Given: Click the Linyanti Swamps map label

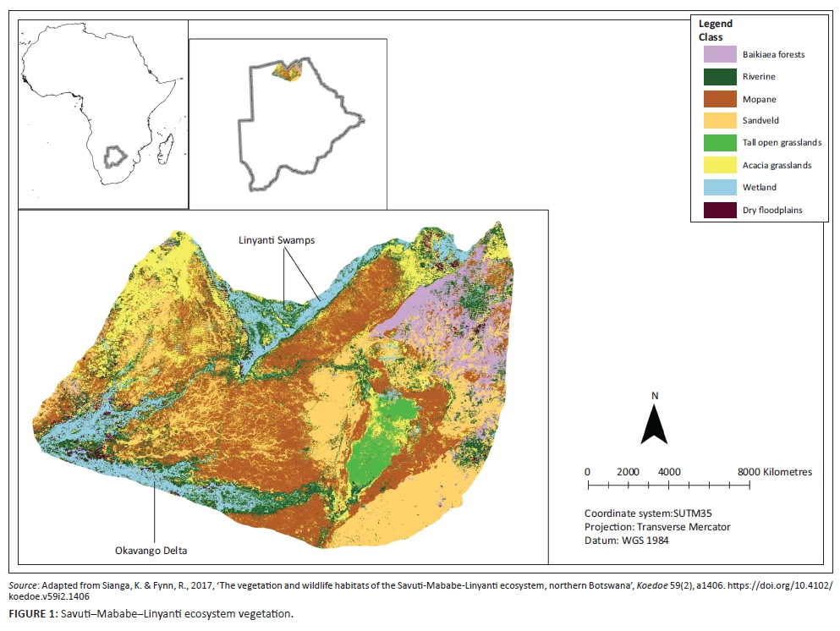Looking at the screenshot, I should (x=275, y=241).
